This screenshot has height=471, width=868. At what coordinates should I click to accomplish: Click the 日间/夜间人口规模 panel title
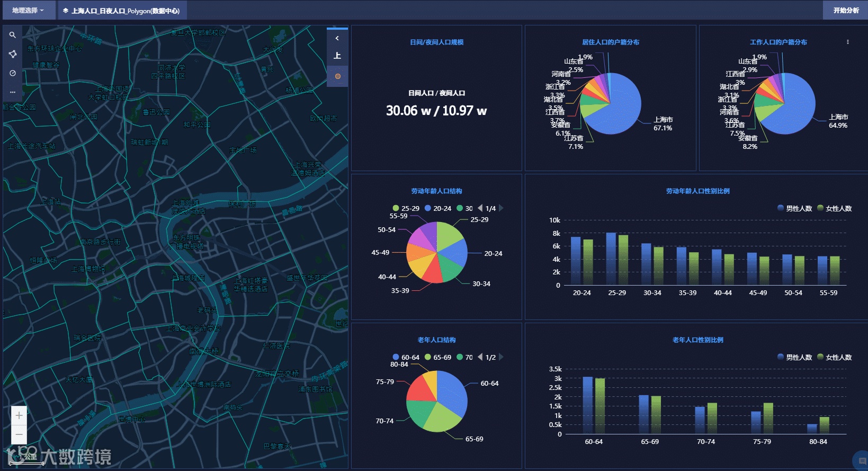click(x=436, y=42)
